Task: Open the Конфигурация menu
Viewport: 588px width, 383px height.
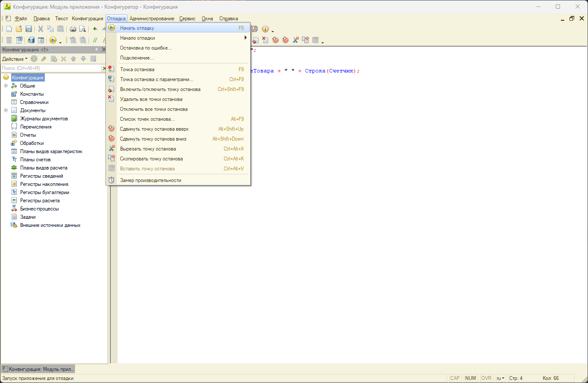Action: [x=87, y=19]
